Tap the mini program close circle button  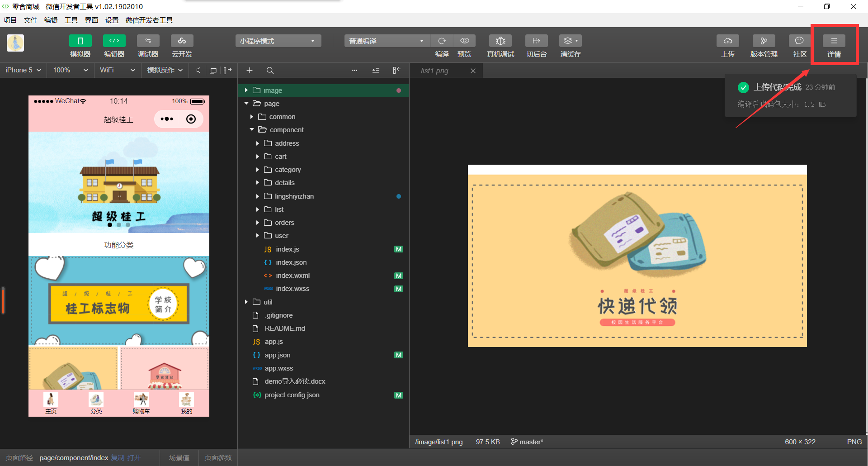tap(191, 119)
